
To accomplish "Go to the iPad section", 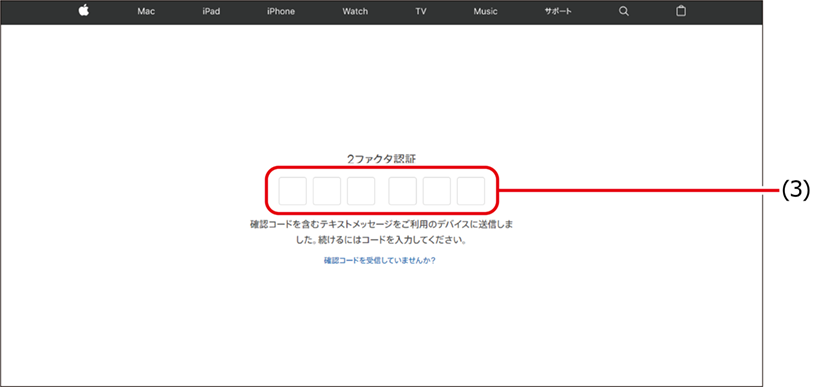I will click(x=211, y=11).
